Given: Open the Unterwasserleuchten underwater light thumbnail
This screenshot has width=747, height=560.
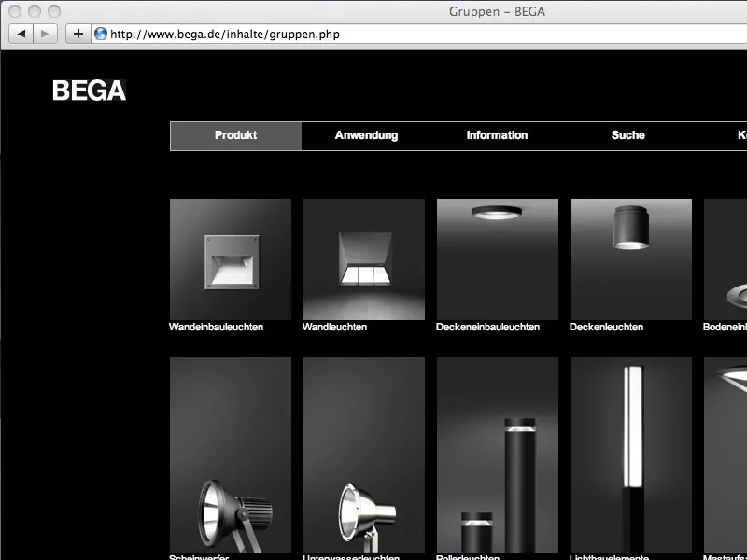Looking at the screenshot, I should pyautogui.click(x=364, y=455).
